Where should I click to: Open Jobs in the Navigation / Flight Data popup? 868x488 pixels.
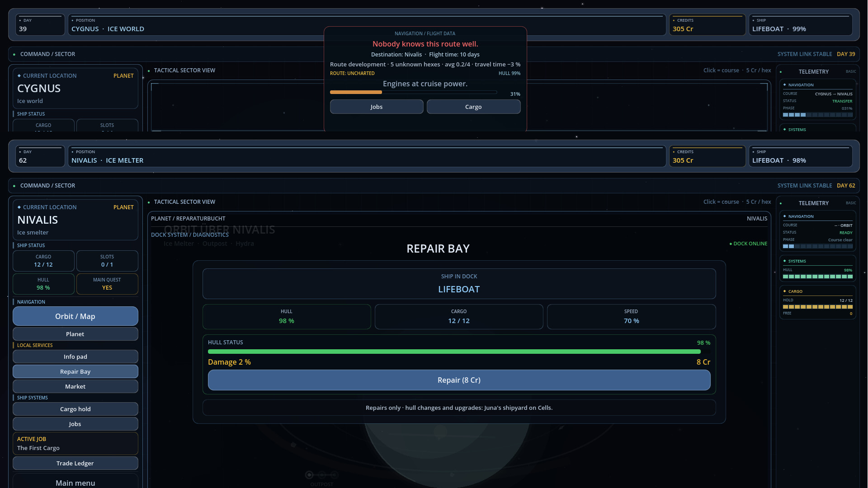(x=377, y=107)
